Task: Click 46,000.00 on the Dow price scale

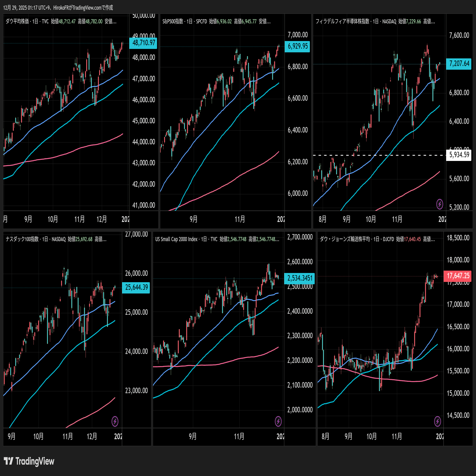Action: (144, 100)
